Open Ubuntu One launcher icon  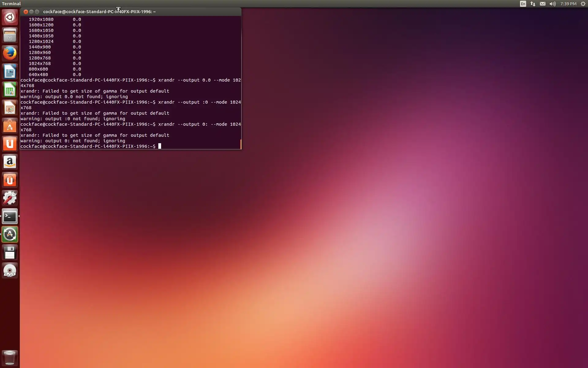[x=10, y=144]
